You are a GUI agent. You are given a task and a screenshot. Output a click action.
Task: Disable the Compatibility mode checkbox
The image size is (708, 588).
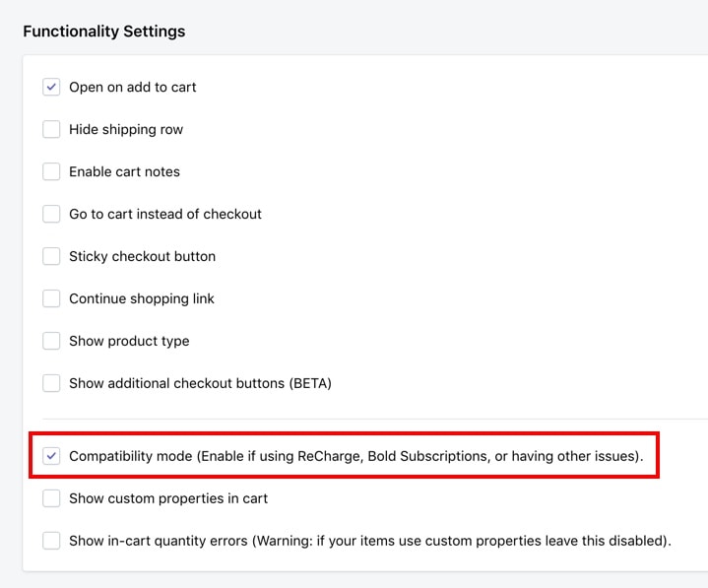[x=51, y=456]
